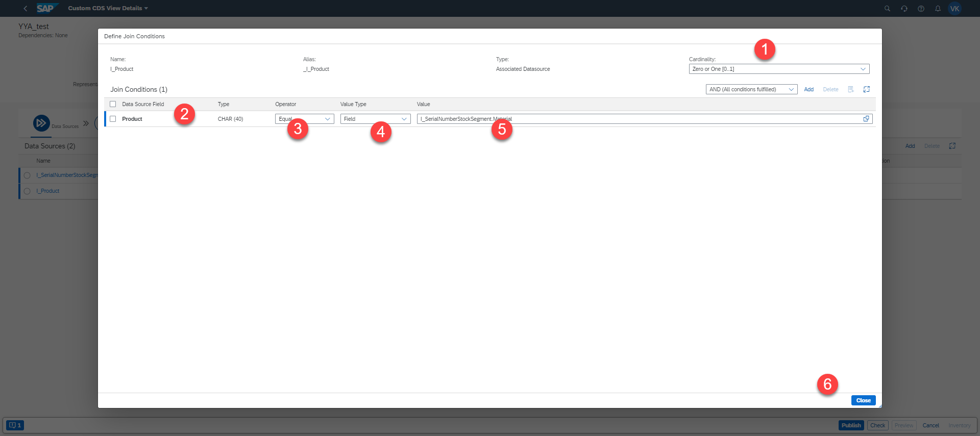Screen dimensions: 980x436
Task: Open the messages indicator in the footer
Action: pyautogui.click(x=15, y=425)
